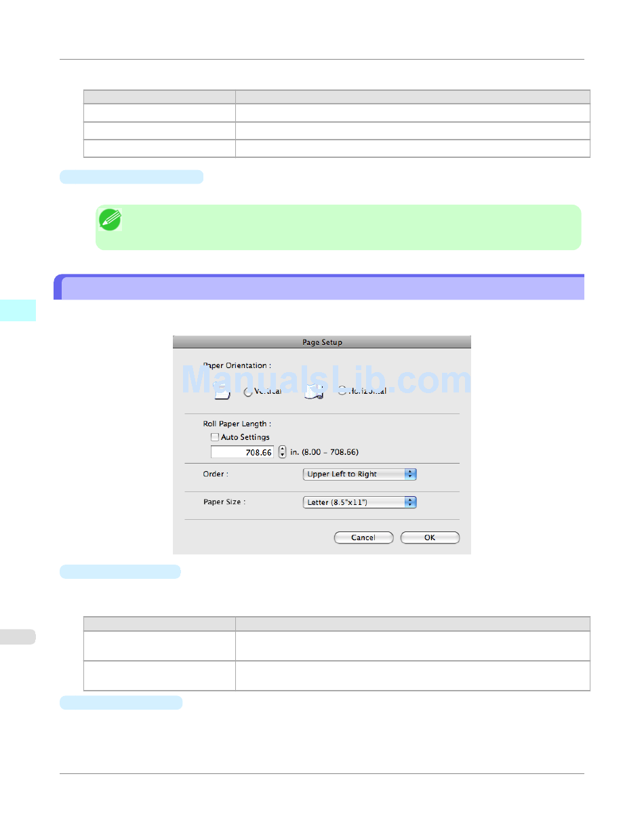
Task: Click the 'Paper Size :' label
Action: [x=224, y=502]
